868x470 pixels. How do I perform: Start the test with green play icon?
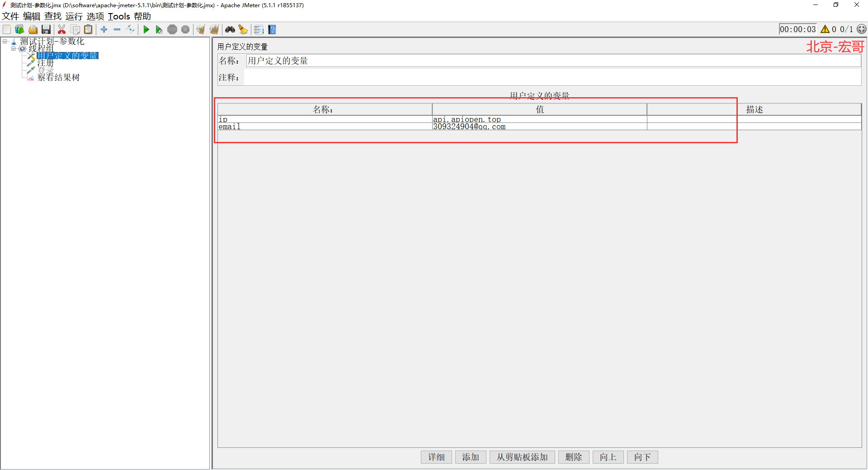tap(146, 29)
